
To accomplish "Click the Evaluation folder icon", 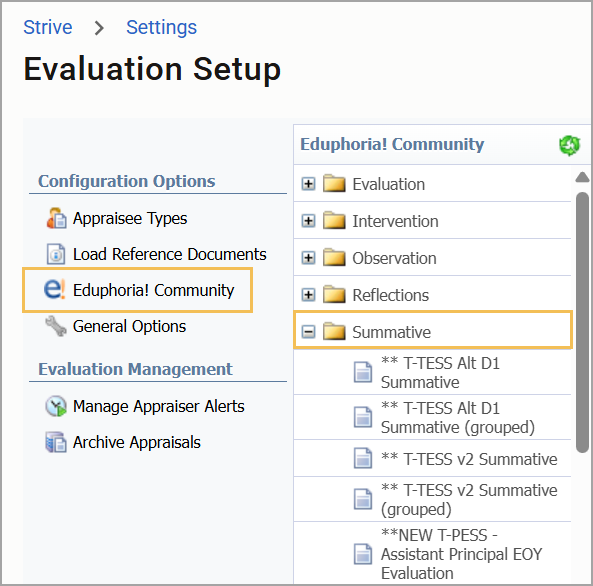I will [x=334, y=183].
